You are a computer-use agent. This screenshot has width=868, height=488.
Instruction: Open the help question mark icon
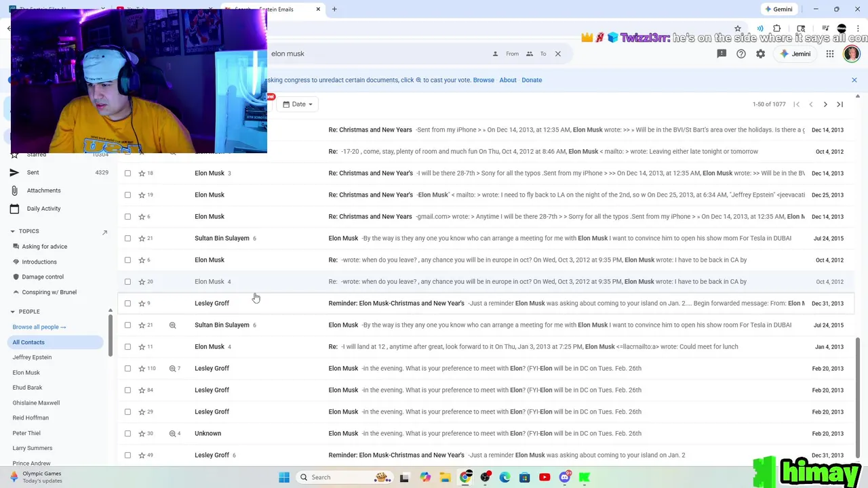[x=741, y=54]
